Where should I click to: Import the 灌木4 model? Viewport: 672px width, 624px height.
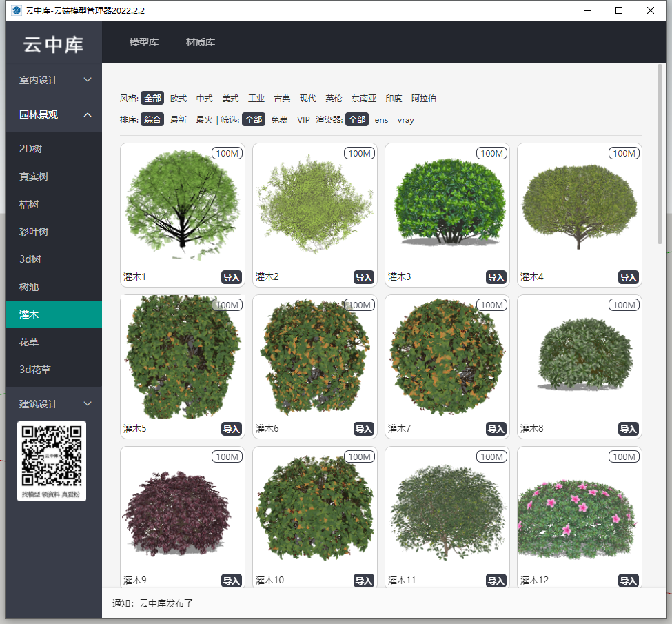coord(629,277)
